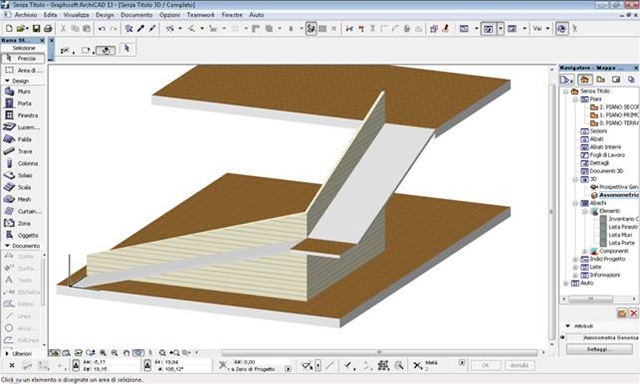Click the Save icon in toolbar

[36, 29]
